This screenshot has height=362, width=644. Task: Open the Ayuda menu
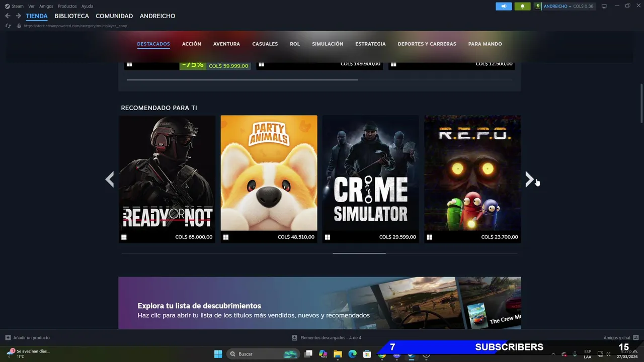87,7
